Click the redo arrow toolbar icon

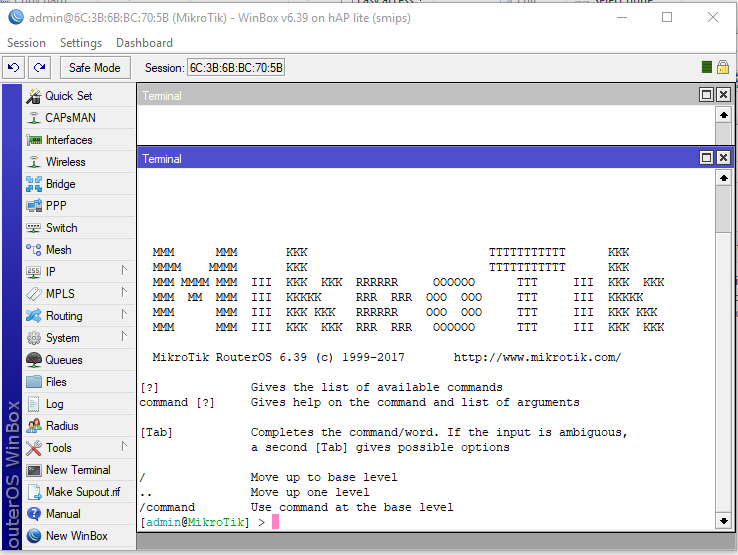click(40, 68)
